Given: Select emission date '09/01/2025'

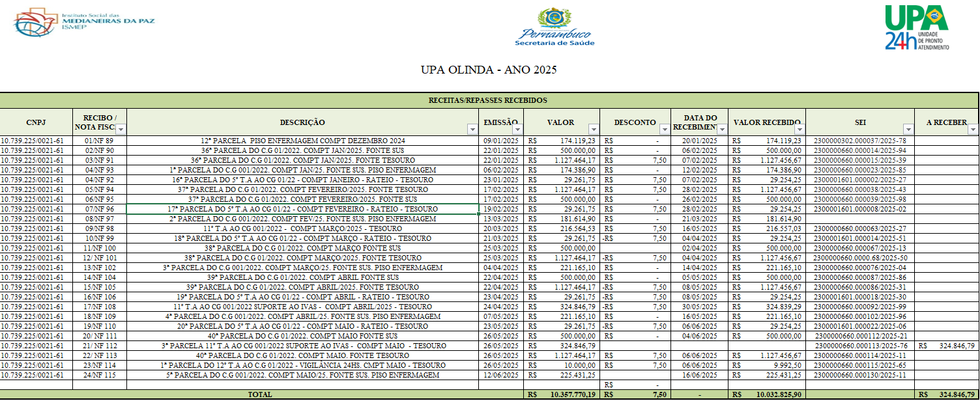Looking at the screenshot, I should (x=502, y=141).
